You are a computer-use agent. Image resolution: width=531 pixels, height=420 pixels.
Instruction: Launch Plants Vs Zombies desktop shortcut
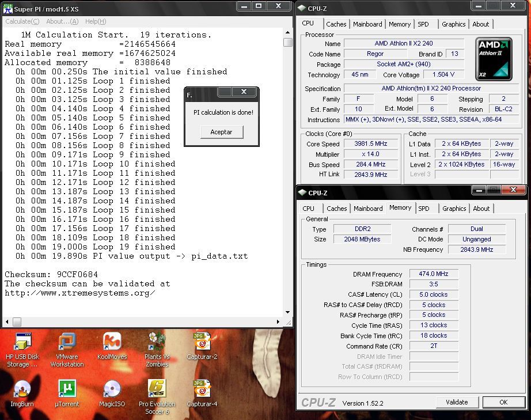pyautogui.click(x=157, y=350)
